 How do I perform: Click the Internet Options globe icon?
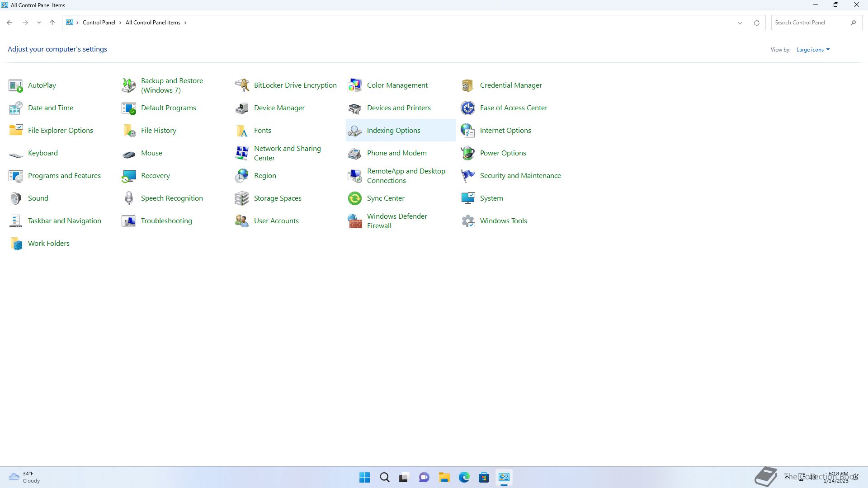click(468, 131)
